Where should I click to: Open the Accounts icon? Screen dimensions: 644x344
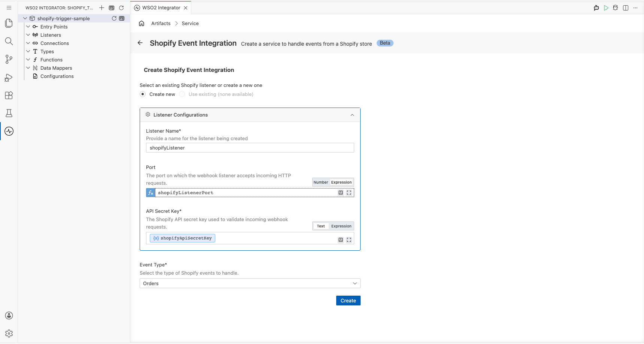(x=9, y=316)
